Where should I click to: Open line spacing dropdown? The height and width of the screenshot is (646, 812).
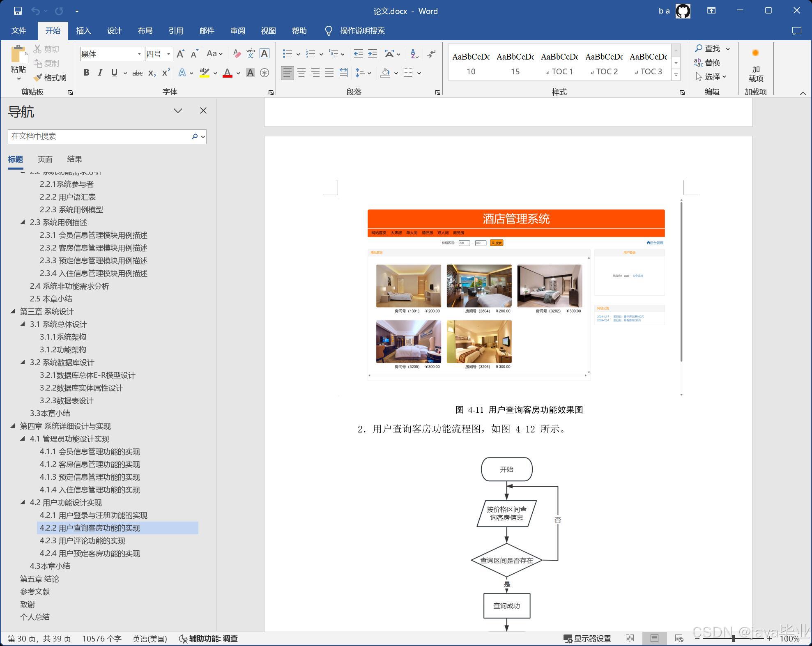(x=363, y=73)
